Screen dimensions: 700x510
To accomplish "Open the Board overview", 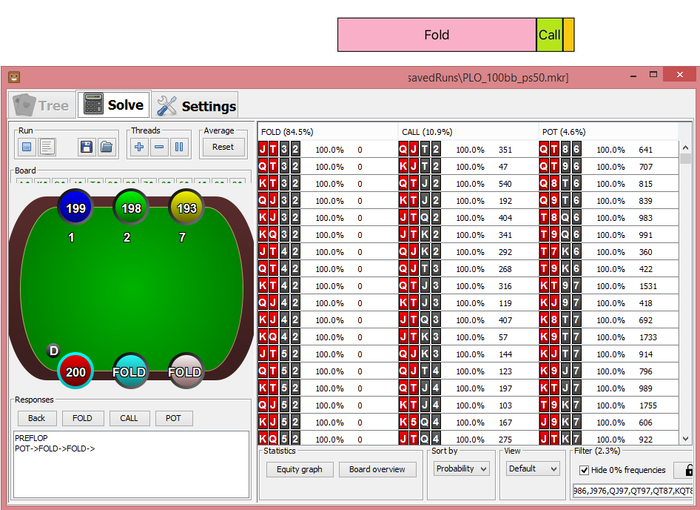I will 377,469.
